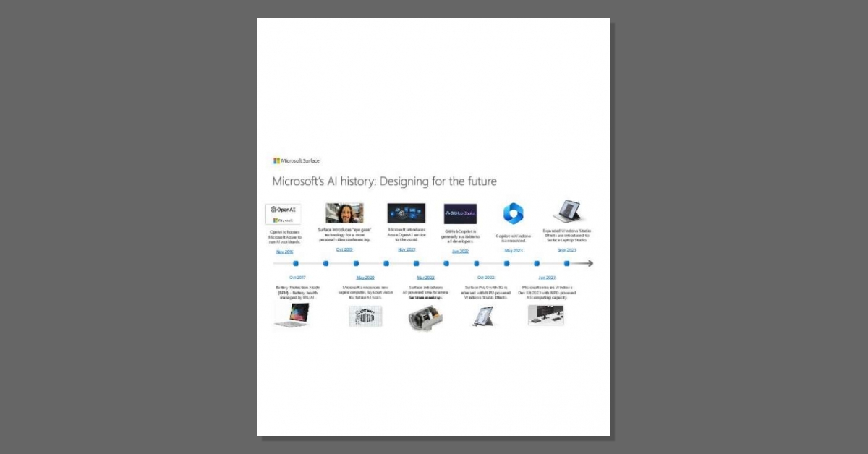This screenshot has height=454, width=868.
Task: Click the May 2023 date label
Action: (513, 251)
